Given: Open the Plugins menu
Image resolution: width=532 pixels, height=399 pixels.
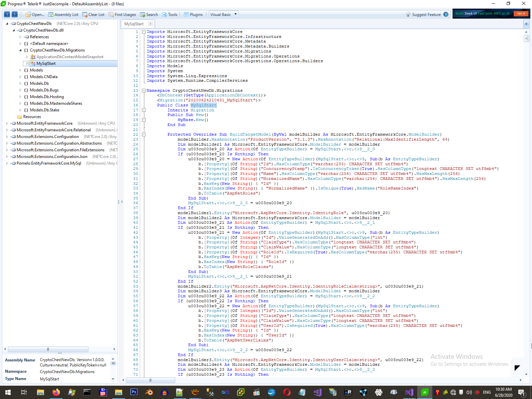Looking at the screenshot, I should pos(193,14).
